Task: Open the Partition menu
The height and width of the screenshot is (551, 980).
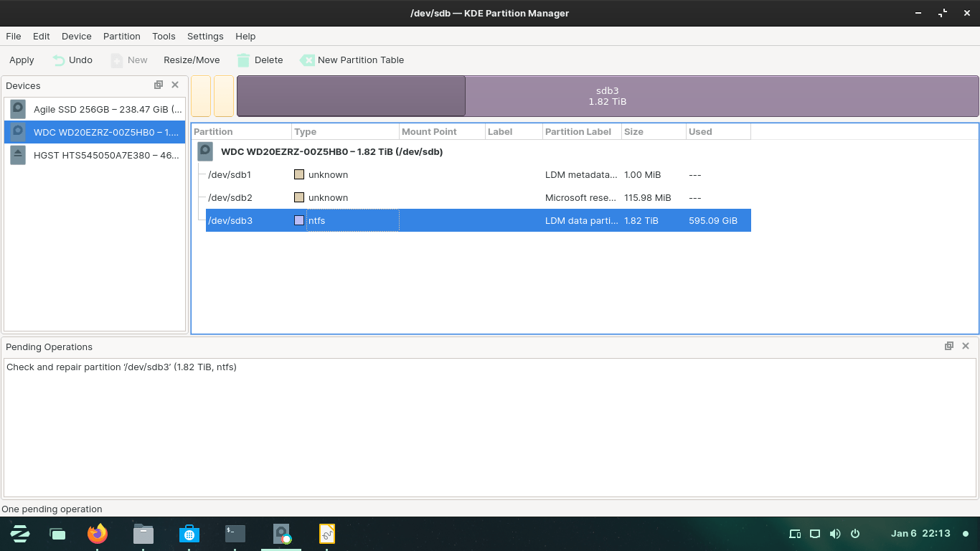Action: pyautogui.click(x=121, y=37)
